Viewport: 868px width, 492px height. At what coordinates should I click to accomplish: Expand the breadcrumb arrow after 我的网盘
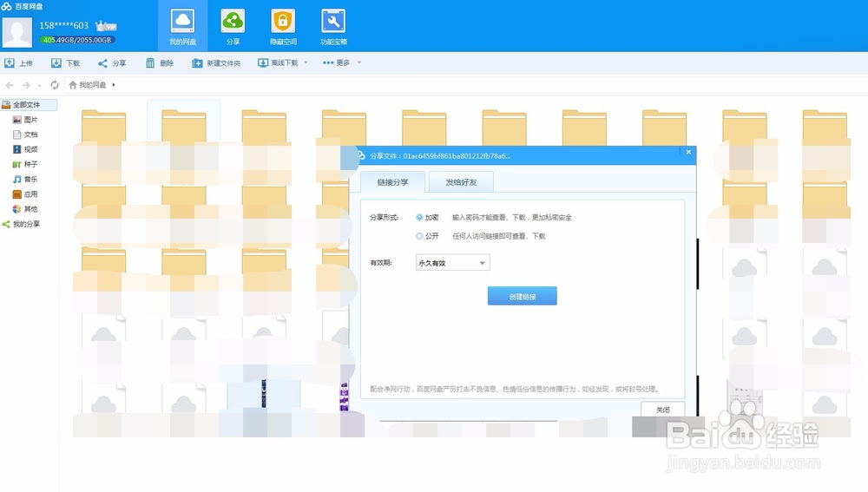(x=114, y=85)
